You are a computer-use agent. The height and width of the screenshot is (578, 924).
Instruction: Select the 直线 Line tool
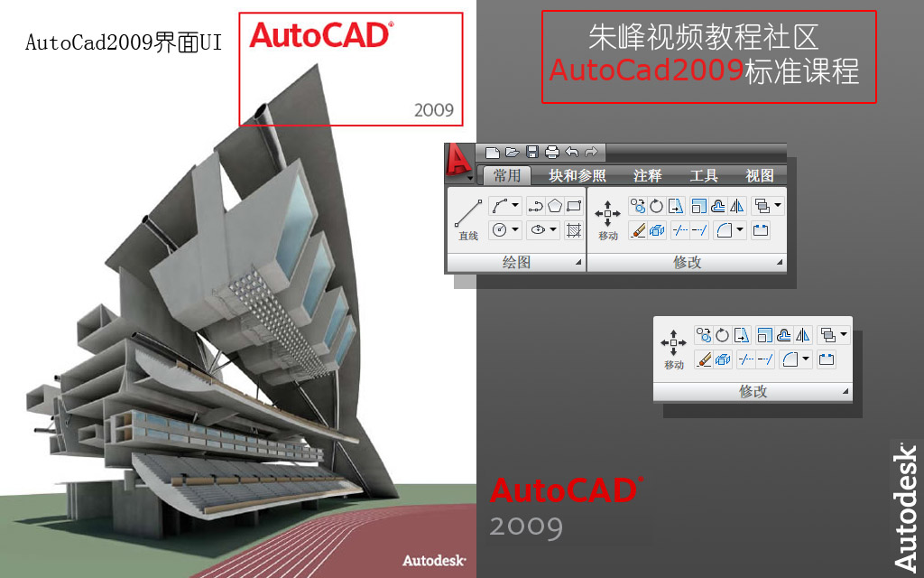pyautogui.click(x=468, y=220)
